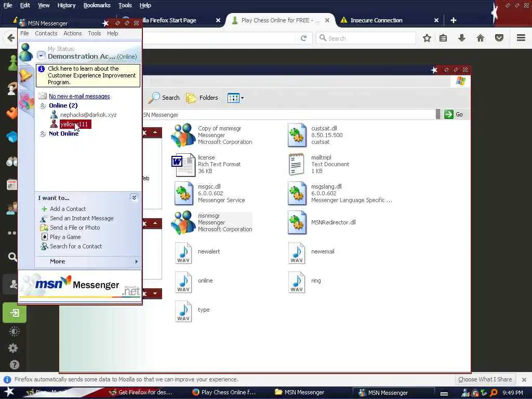The image size is (532, 399).
Task: Click Play a Game in Messenger
Action: point(65,237)
